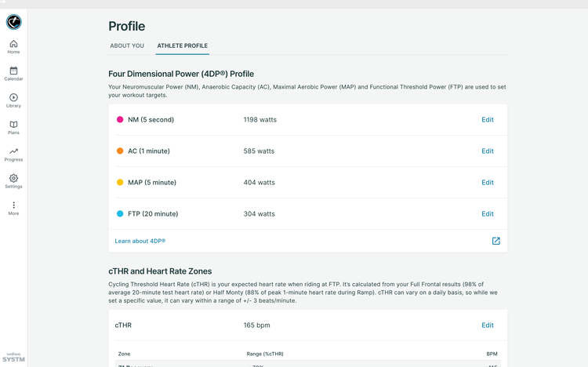Click the 1198 watts value
The width and height of the screenshot is (588, 367).
pos(260,120)
